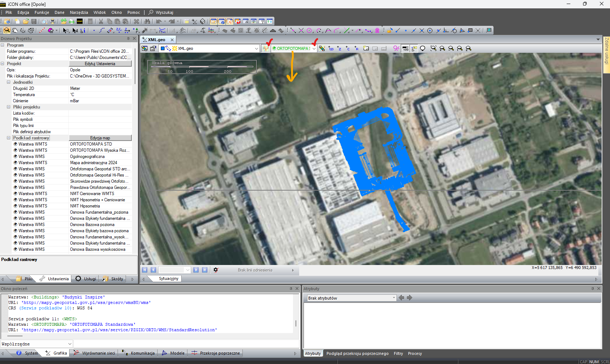
Task: Open the Współrzędne command dropdown
Action: point(70,344)
